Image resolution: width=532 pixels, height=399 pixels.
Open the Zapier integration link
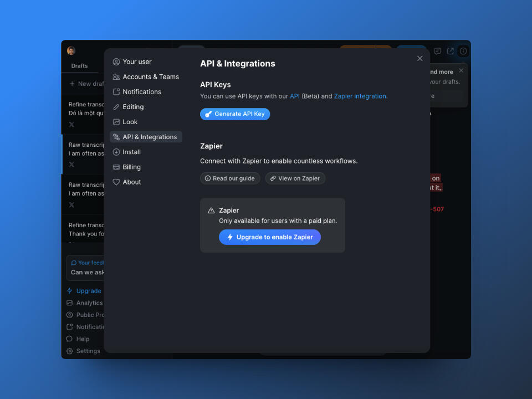(360, 96)
